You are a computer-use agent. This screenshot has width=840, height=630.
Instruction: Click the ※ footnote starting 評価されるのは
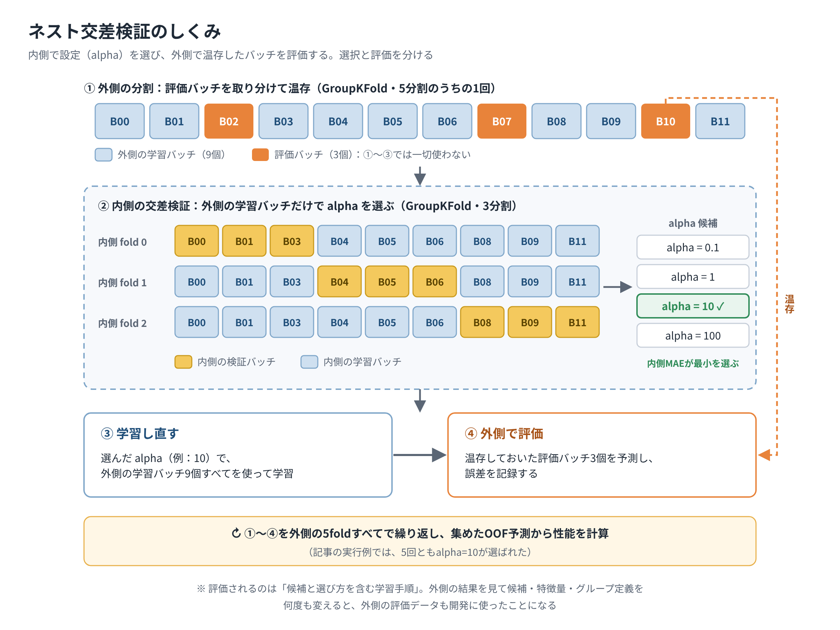pyautogui.click(x=420, y=597)
